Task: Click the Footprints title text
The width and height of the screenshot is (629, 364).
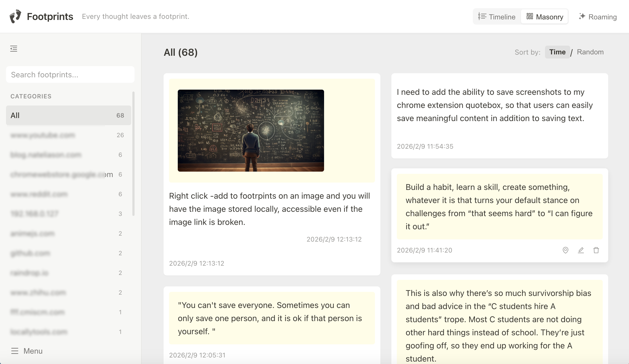Action: [50, 16]
